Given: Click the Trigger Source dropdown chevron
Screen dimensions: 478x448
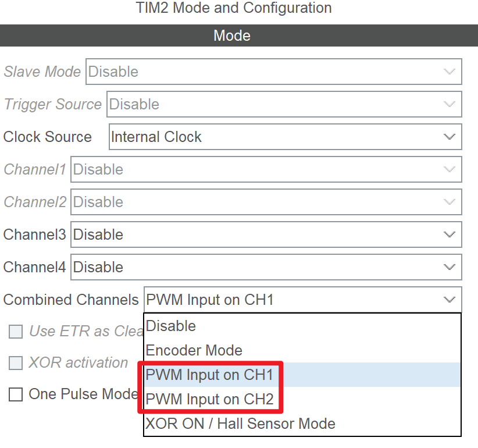Looking at the screenshot, I should (449, 104).
